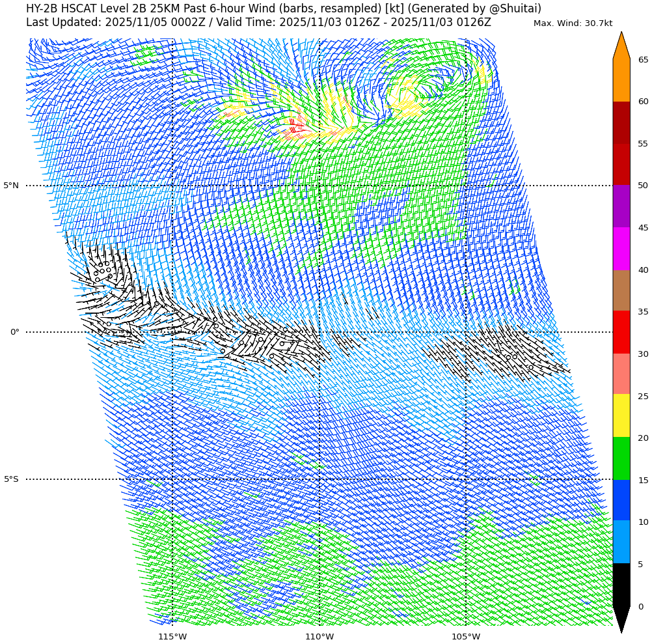This screenshot has width=652, height=644.
Task: Click the HY-2B HSCAT title text
Action: coord(283,8)
